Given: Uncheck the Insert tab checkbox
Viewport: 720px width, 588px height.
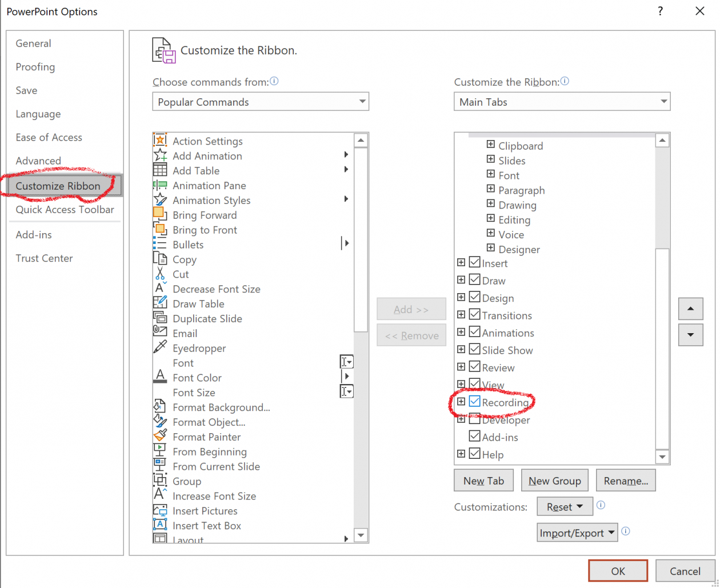Looking at the screenshot, I should point(474,263).
